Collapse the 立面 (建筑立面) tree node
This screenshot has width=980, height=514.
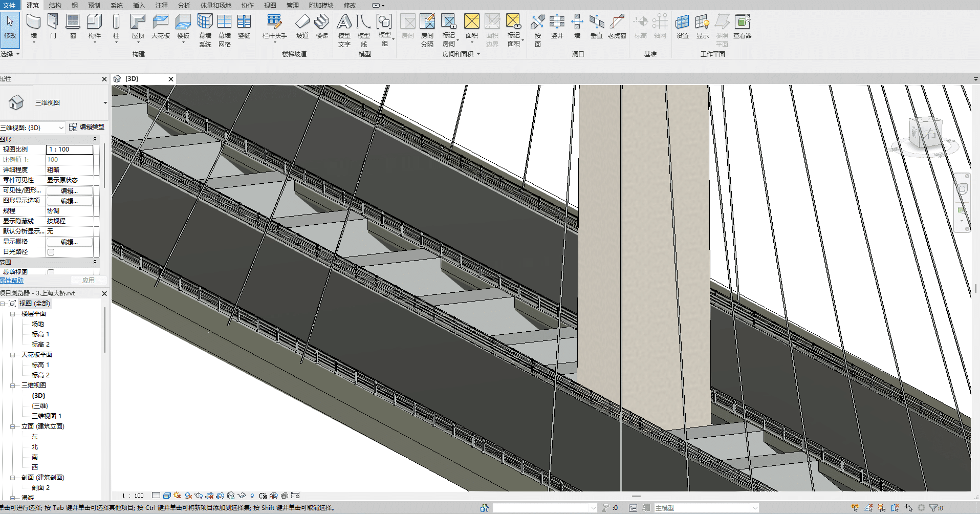(x=13, y=426)
